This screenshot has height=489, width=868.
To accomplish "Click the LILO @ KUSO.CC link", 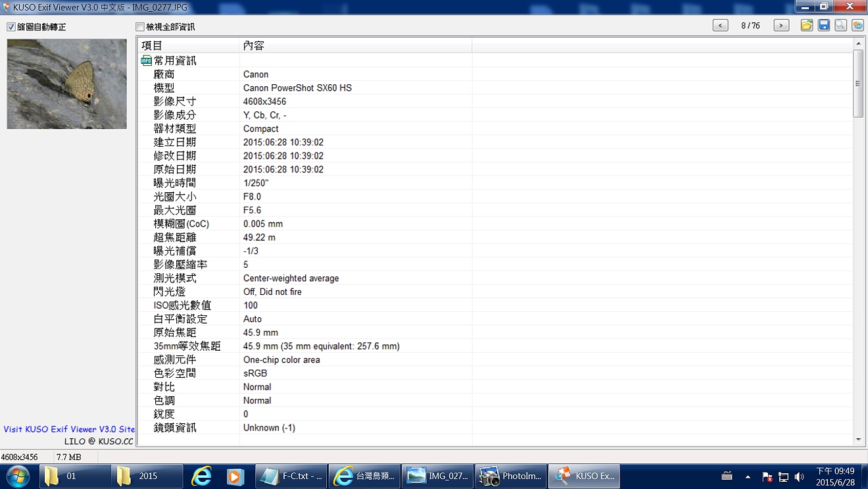I will [99, 442].
